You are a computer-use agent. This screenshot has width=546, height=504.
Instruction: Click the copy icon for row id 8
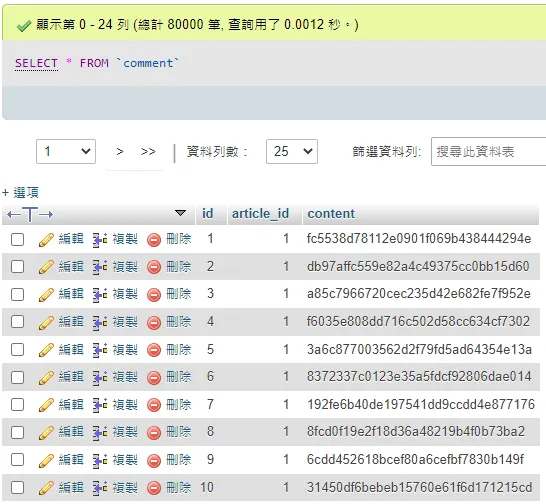pos(100,433)
